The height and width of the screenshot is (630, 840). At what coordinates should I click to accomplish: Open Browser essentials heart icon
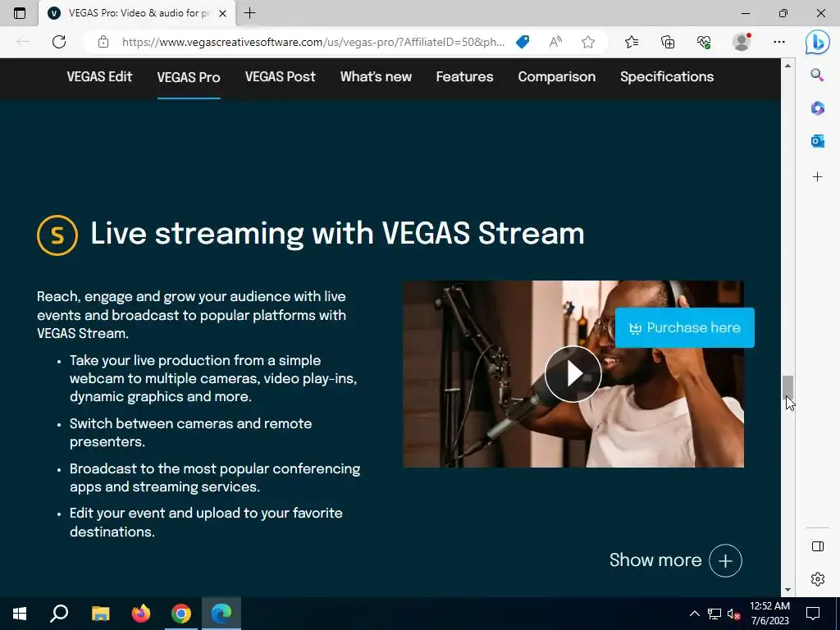(704, 42)
